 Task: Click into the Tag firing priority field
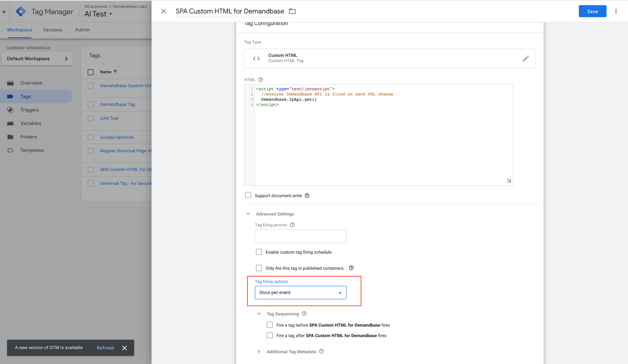coord(300,236)
